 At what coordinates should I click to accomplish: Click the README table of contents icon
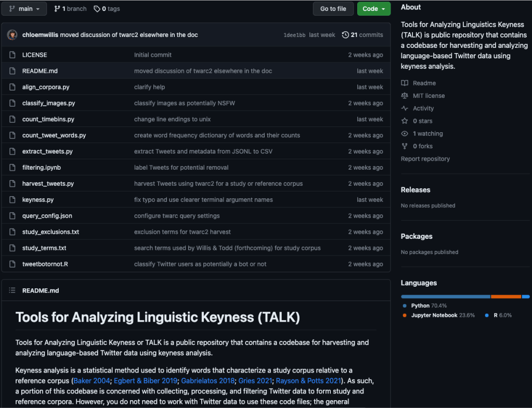point(12,290)
